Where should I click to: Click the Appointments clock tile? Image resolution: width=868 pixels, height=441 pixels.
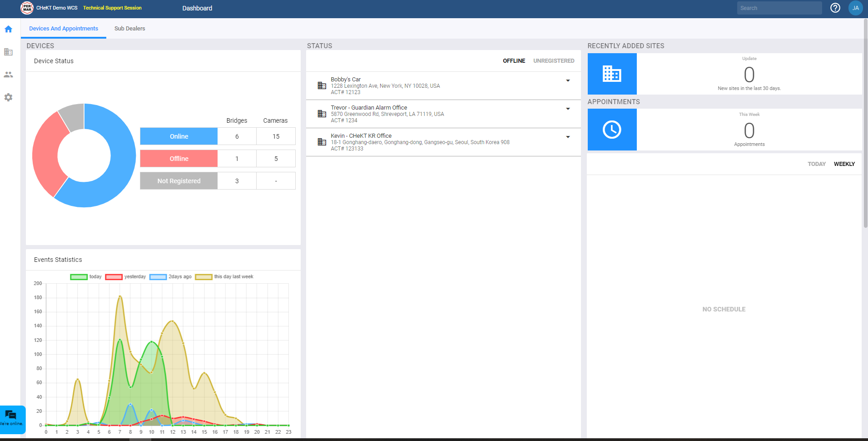[x=612, y=130]
